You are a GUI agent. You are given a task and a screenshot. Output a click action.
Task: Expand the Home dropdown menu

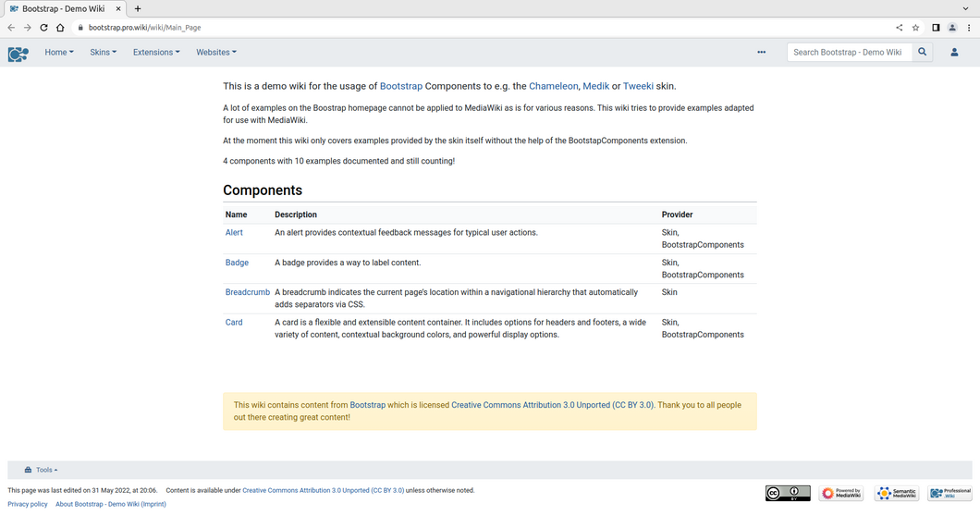(59, 53)
